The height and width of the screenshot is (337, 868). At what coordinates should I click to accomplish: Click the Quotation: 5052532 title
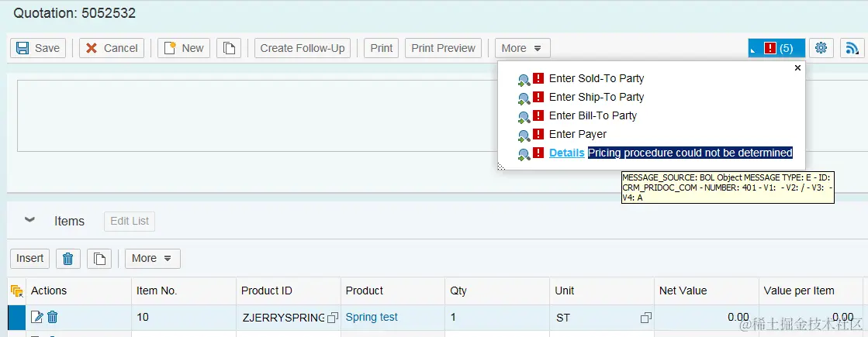74,13
